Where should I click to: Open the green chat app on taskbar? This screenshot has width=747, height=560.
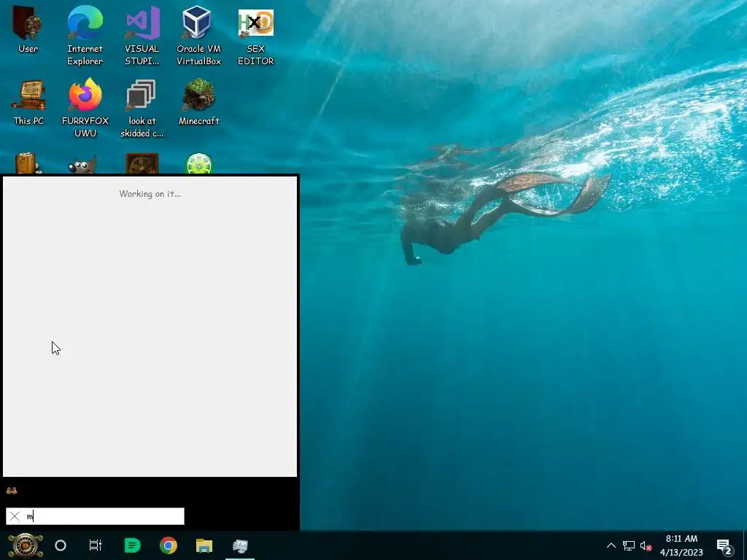(133, 545)
